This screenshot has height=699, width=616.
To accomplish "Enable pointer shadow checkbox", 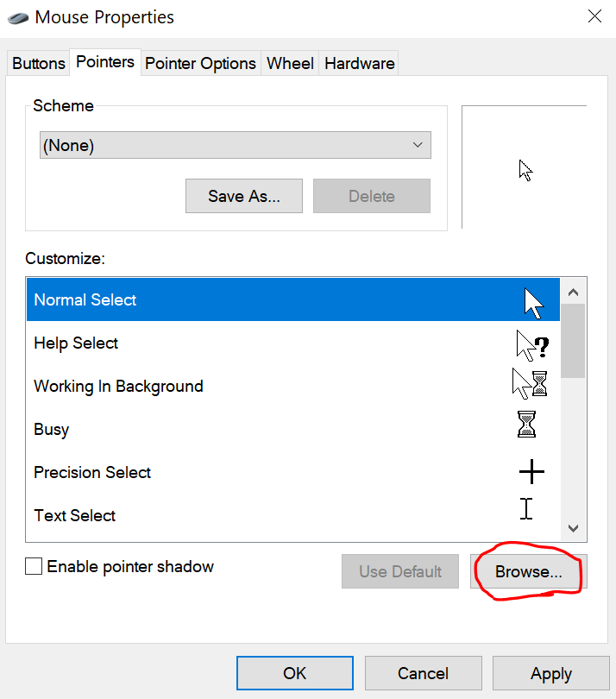I will click(34, 567).
